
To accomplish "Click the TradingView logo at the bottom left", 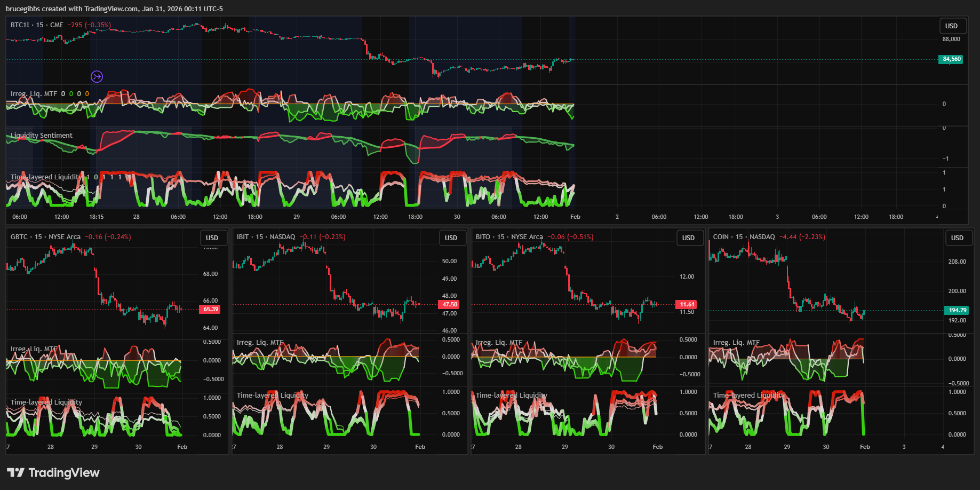I will pyautogui.click(x=53, y=472).
